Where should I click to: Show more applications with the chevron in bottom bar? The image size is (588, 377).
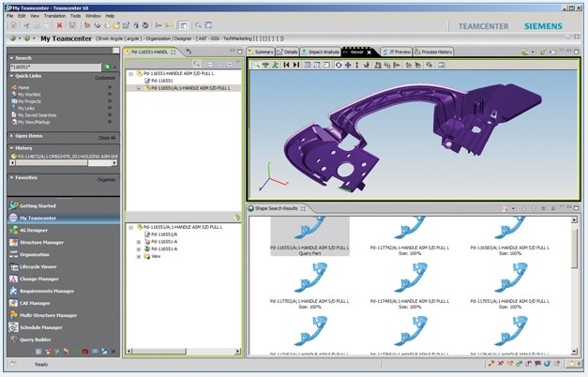[x=113, y=352]
